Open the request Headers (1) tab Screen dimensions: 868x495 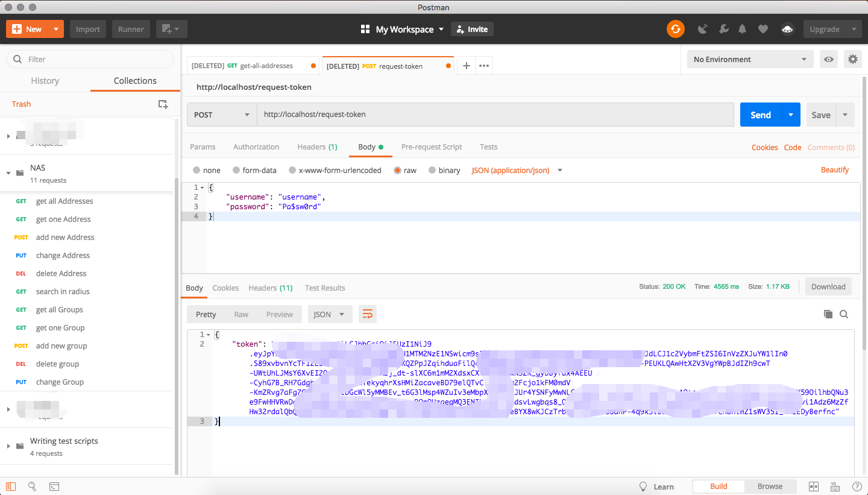(317, 147)
